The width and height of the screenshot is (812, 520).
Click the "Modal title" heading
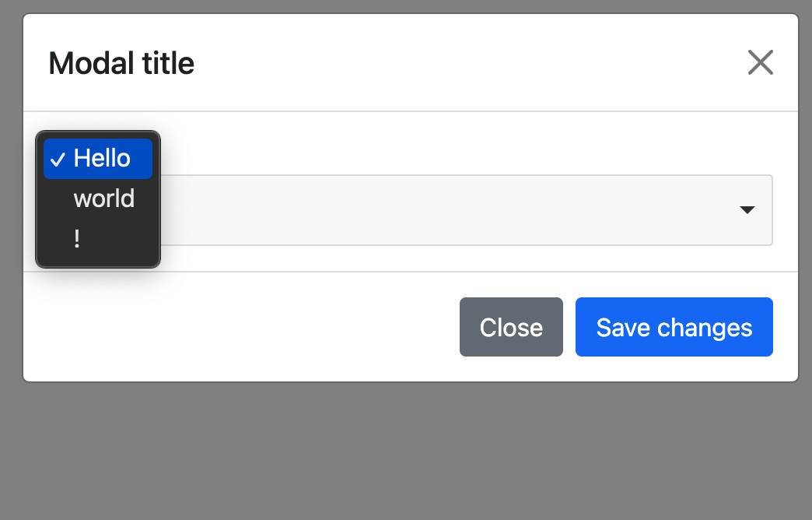pos(121,63)
